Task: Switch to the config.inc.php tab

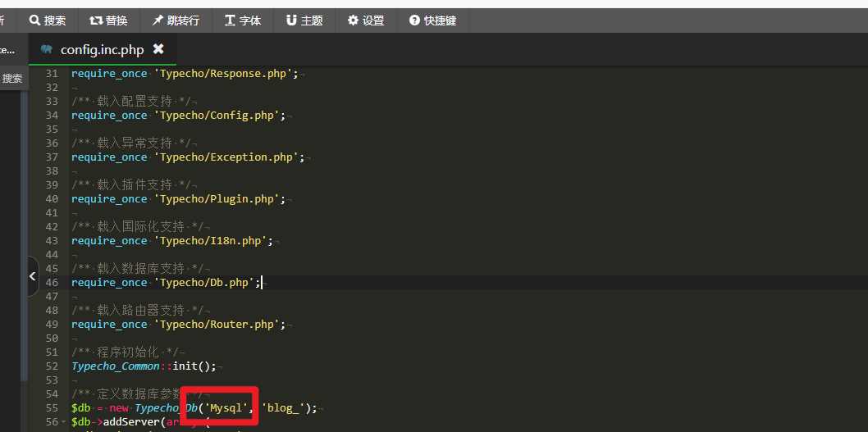Action: click(x=102, y=49)
